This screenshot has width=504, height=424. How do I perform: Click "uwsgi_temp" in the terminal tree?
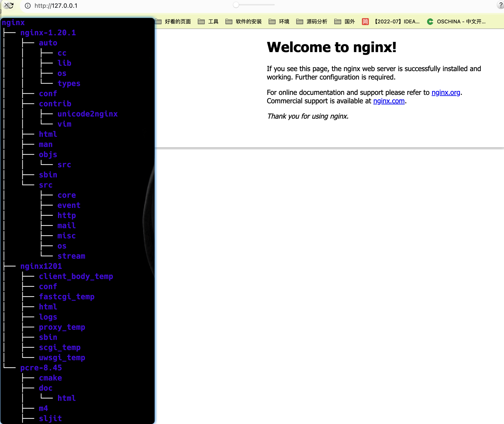click(x=62, y=358)
